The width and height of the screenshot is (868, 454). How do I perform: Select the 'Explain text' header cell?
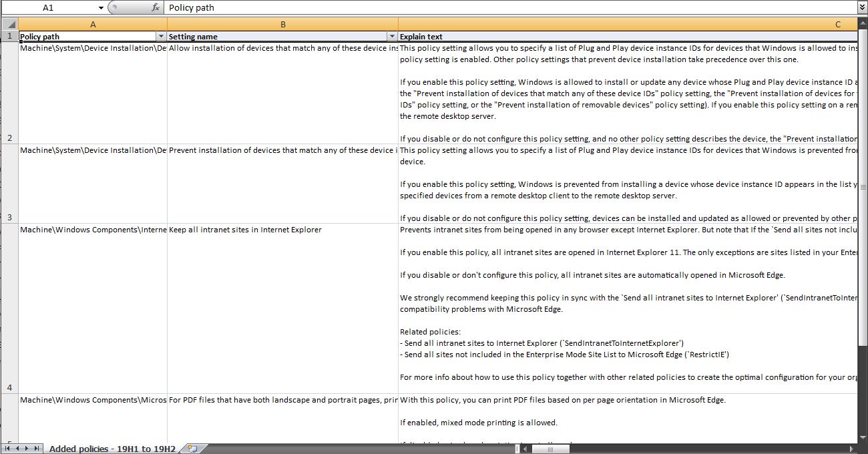coord(628,36)
